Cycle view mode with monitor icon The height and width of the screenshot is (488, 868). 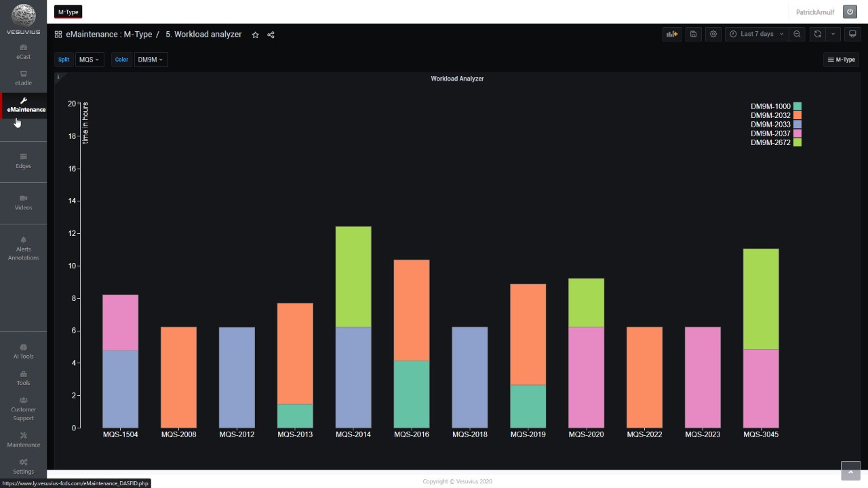853,34
